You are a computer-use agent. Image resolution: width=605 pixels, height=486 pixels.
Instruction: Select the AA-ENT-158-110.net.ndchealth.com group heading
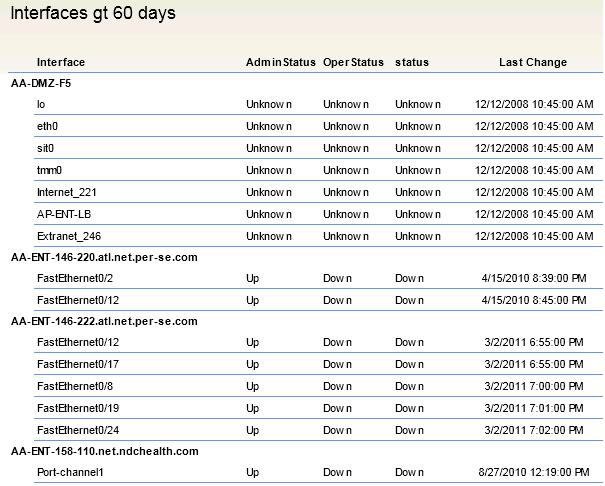(105, 451)
